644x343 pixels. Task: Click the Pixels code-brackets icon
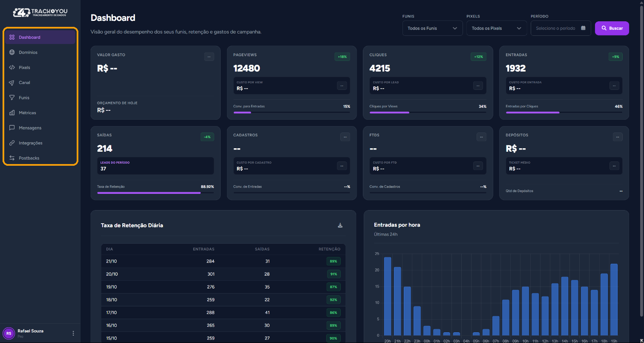tap(12, 68)
